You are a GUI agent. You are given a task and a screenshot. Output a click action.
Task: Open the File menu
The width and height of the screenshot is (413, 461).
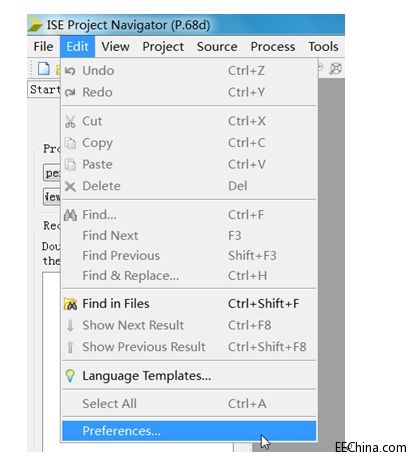tap(43, 47)
